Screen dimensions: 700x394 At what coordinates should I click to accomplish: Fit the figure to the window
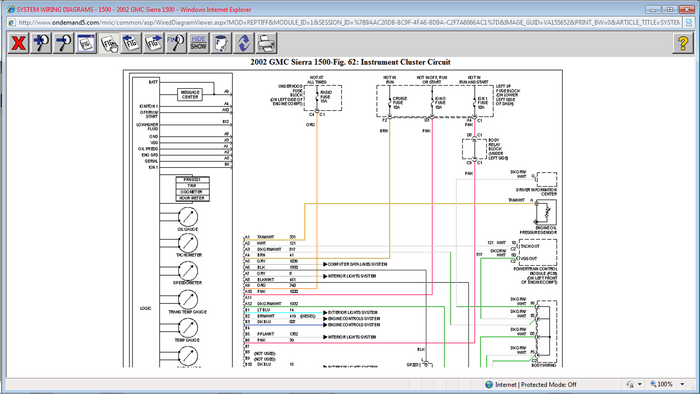coord(86,43)
